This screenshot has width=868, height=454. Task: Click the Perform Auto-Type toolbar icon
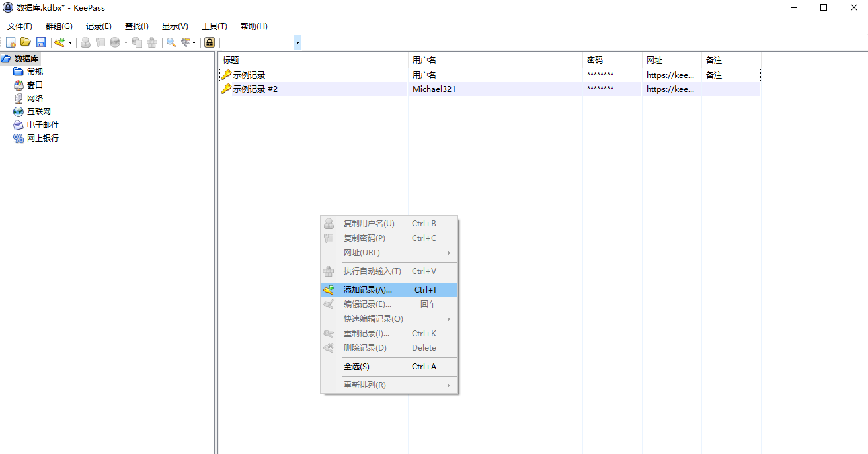pyautogui.click(x=152, y=42)
